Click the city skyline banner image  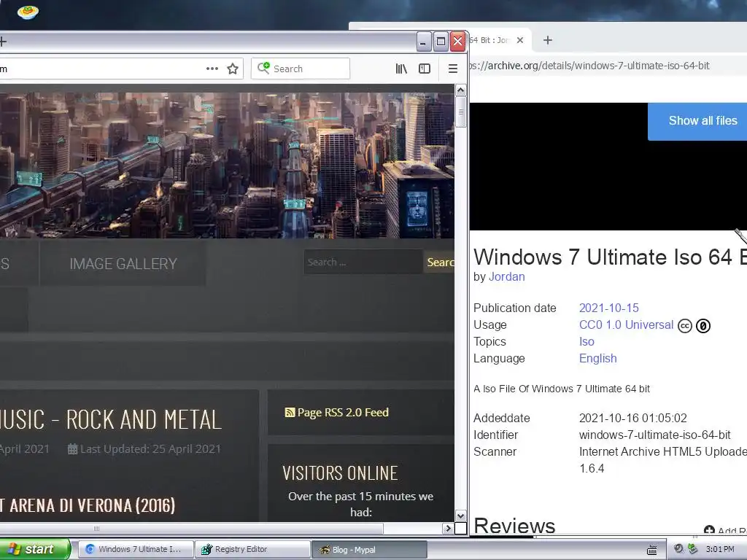point(227,166)
